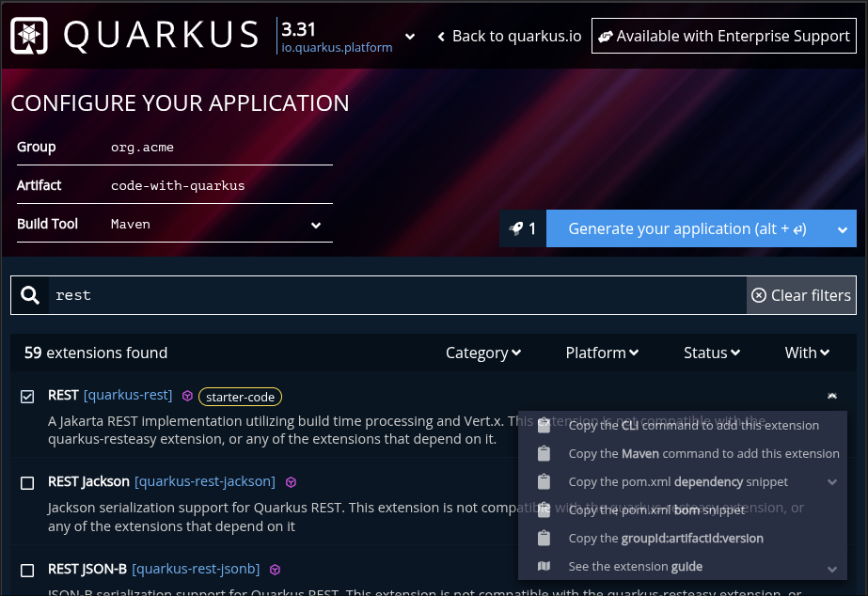Click the map icon beside 'See the extension guide'

point(544,566)
